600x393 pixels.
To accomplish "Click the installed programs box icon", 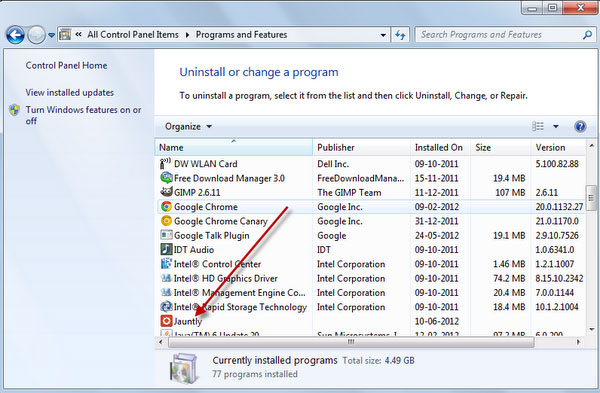I will pyautogui.click(x=184, y=368).
